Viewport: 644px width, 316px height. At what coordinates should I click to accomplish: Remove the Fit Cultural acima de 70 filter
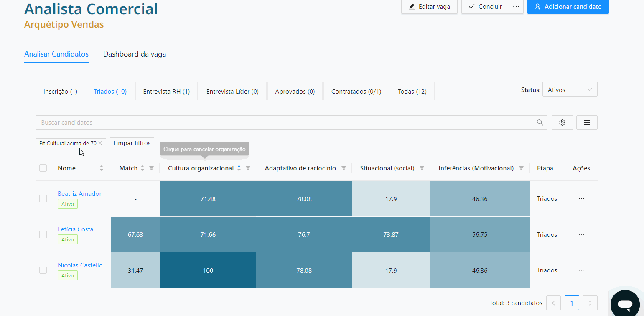coord(100,143)
